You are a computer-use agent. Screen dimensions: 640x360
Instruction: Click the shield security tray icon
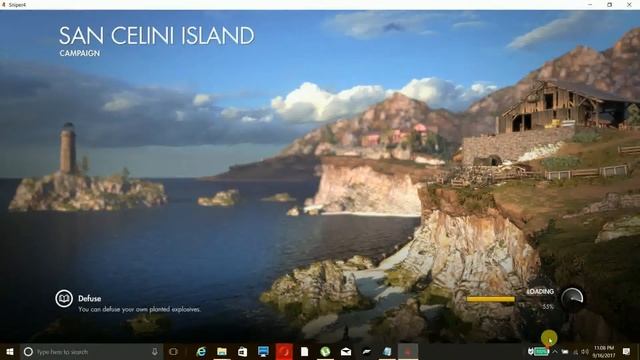point(530,351)
